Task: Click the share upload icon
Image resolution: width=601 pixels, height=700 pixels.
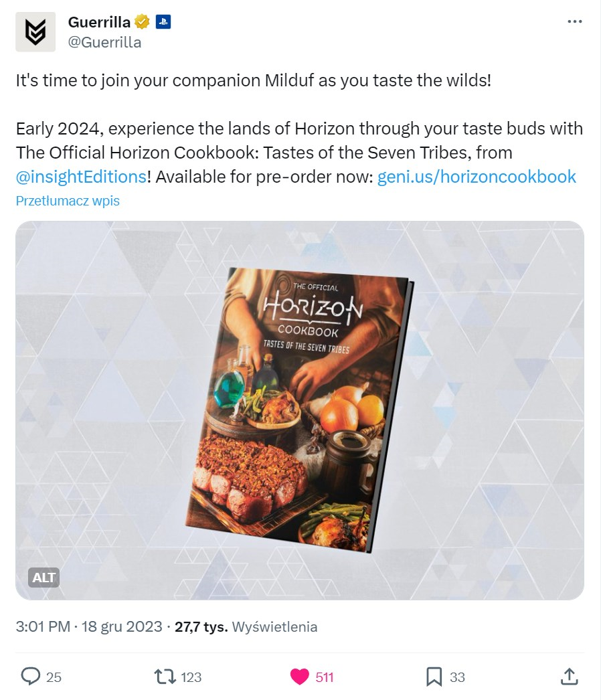Action: pyautogui.click(x=569, y=677)
